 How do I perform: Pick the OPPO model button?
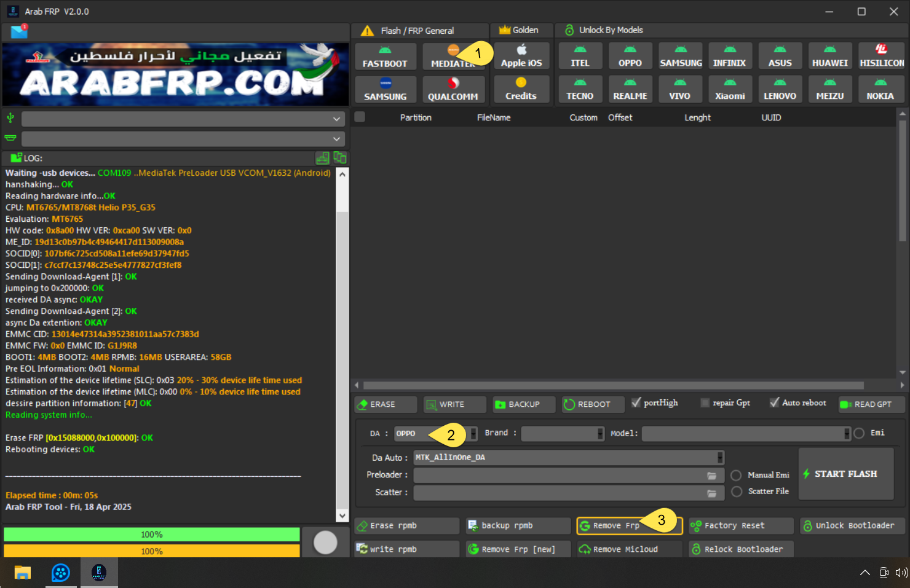coord(630,57)
